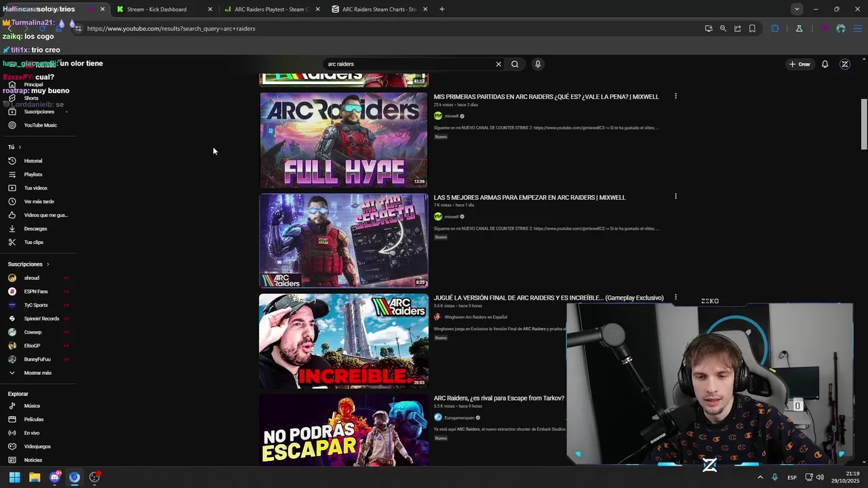This screenshot has width=868, height=488.
Task: Open options menu for 'MIS PRIMERAS PARTIDAS' video
Action: [x=675, y=96]
